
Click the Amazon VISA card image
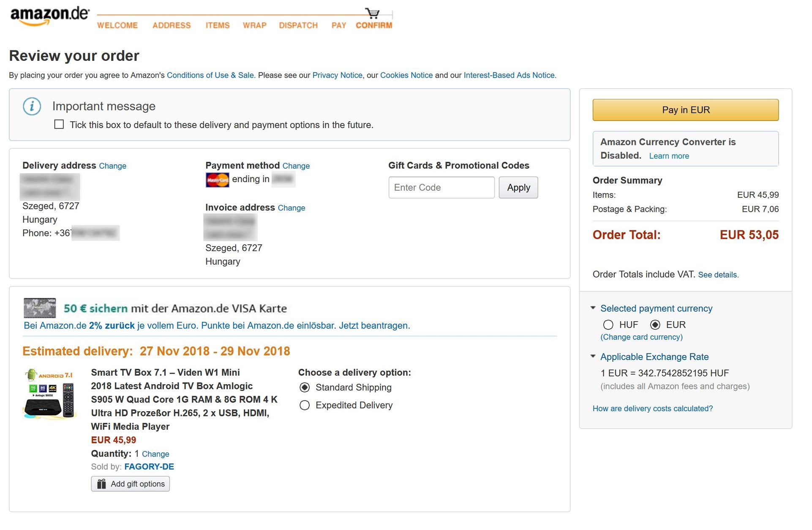pos(40,308)
